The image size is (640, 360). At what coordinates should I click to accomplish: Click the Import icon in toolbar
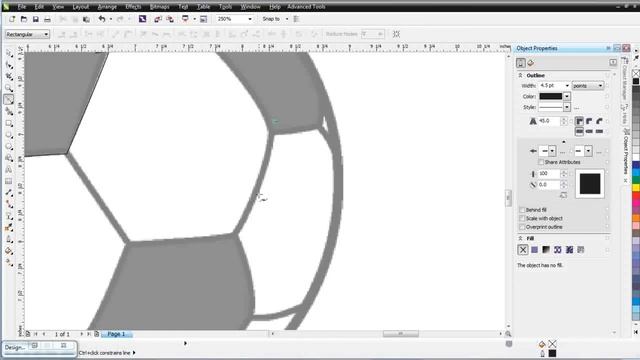(x=158, y=19)
